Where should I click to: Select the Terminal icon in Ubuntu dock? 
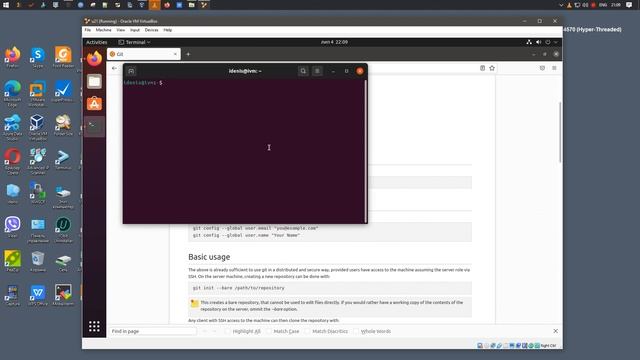click(x=94, y=126)
